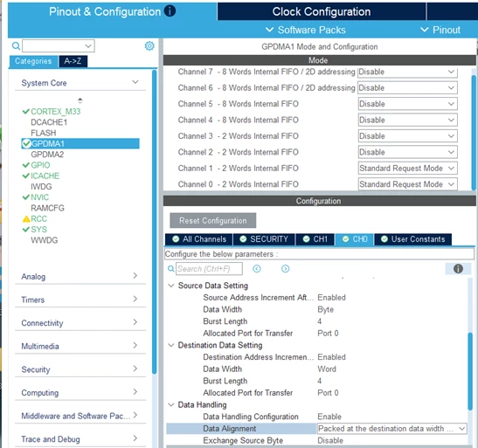Select the CH0 tab
The image size is (478, 448).
tap(355, 239)
